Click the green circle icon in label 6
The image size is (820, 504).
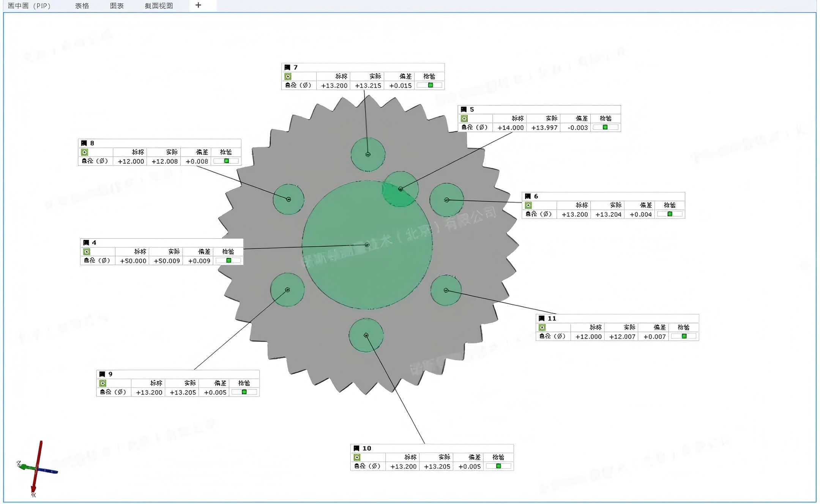[x=528, y=205]
